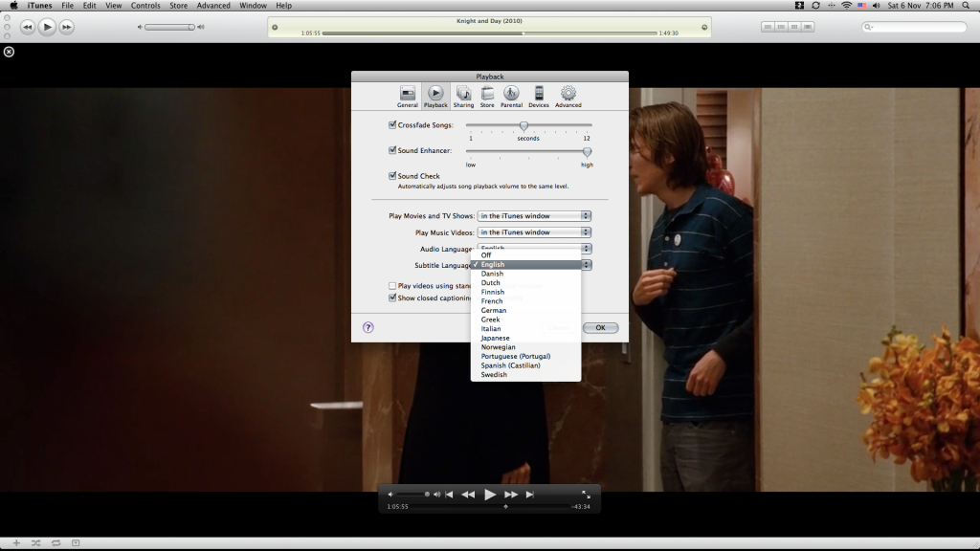
Task: Open the Advanced menu in menu bar
Action: [x=213, y=6]
